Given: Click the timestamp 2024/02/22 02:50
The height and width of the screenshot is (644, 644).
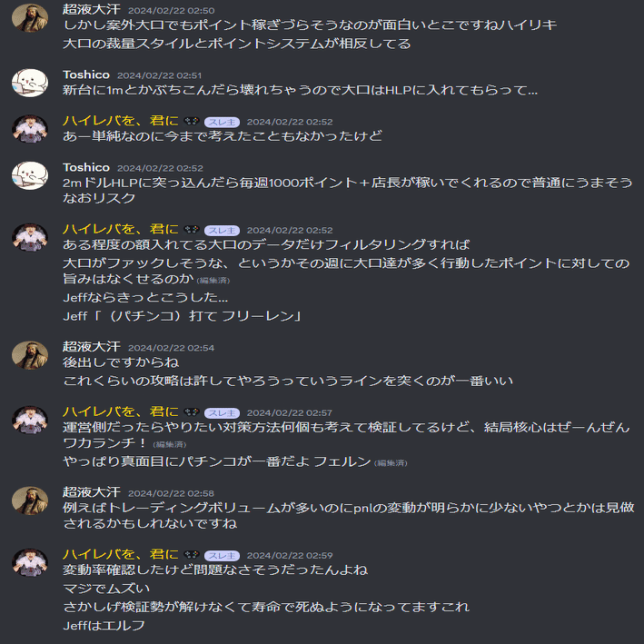Looking at the screenshot, I should click(x=172, y=11).
